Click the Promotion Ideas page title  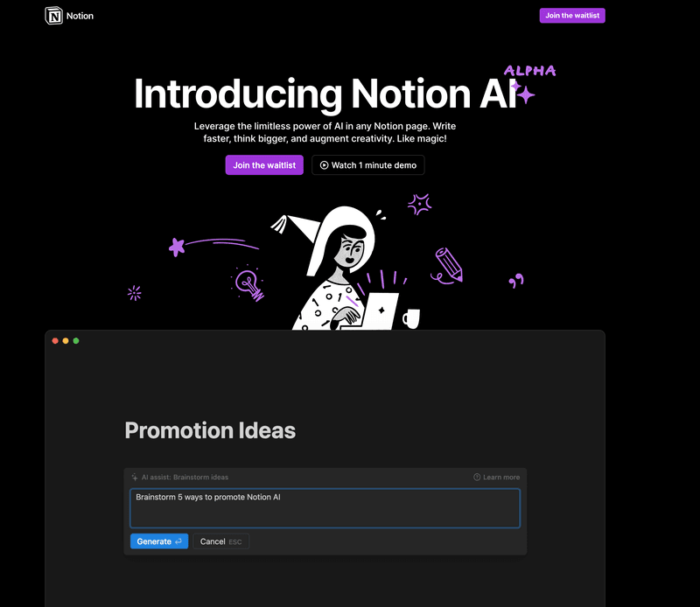pos(210,430)
